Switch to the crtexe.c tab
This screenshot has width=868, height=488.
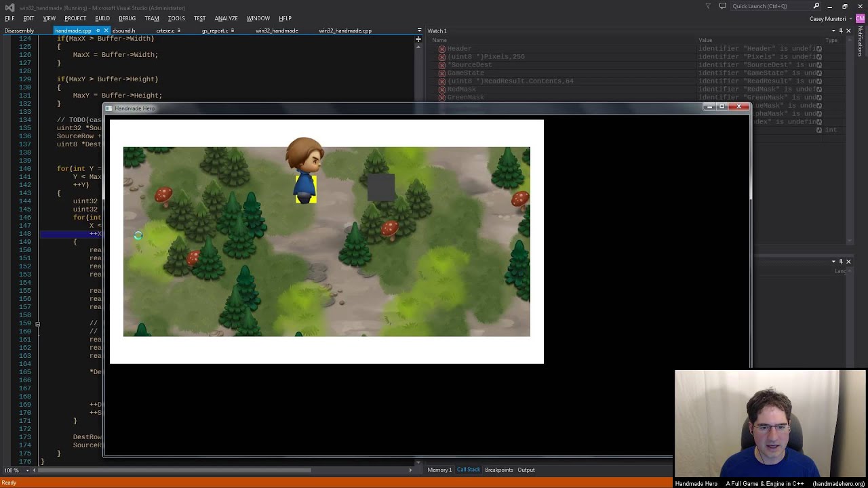coord(166,30)
